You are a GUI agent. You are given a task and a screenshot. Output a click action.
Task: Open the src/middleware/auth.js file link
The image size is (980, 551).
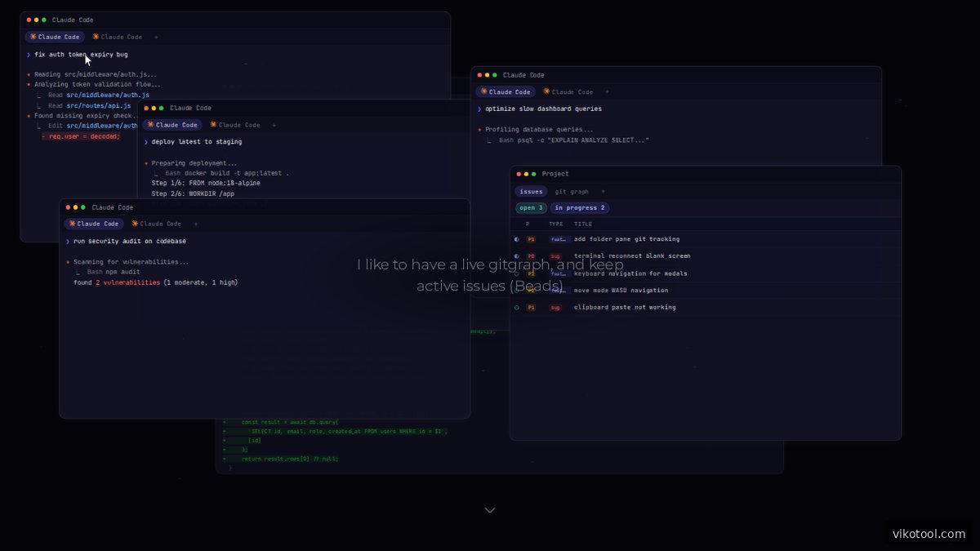108,94
